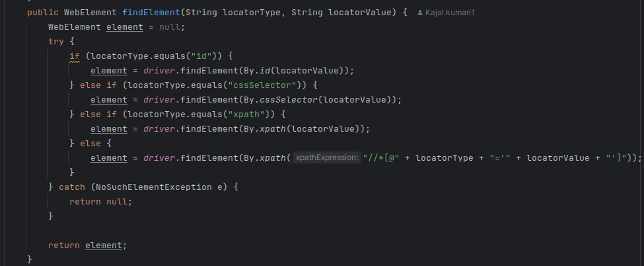644x266 pixels.
Task: Place the cursor on the try keyword
Action: [x=56, y=41]
